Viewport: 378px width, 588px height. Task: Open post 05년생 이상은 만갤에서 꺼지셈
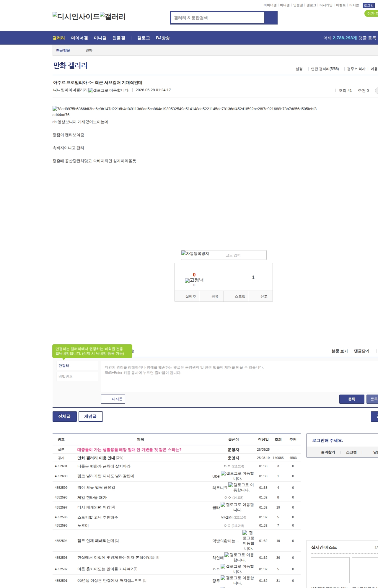click(110, 580)
